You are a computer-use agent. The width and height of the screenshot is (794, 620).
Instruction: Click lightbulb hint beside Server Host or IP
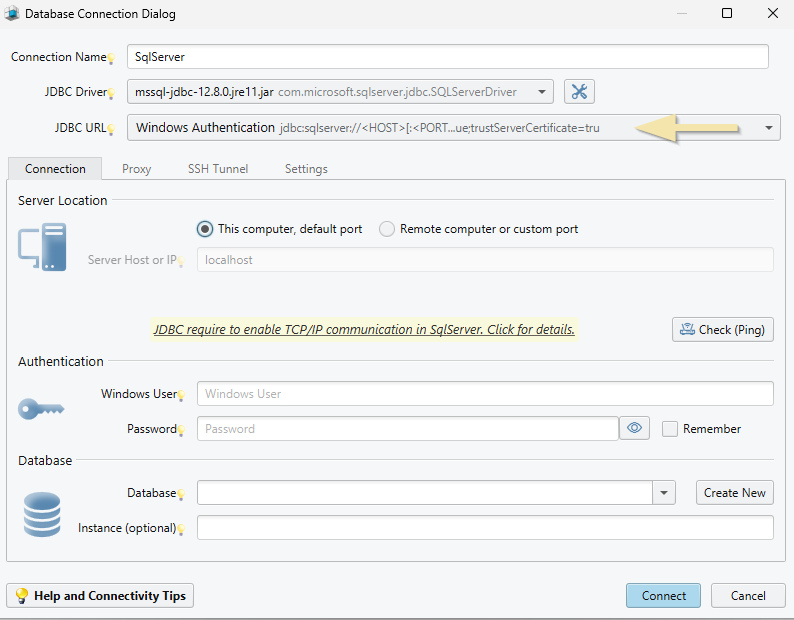(181, 262)
